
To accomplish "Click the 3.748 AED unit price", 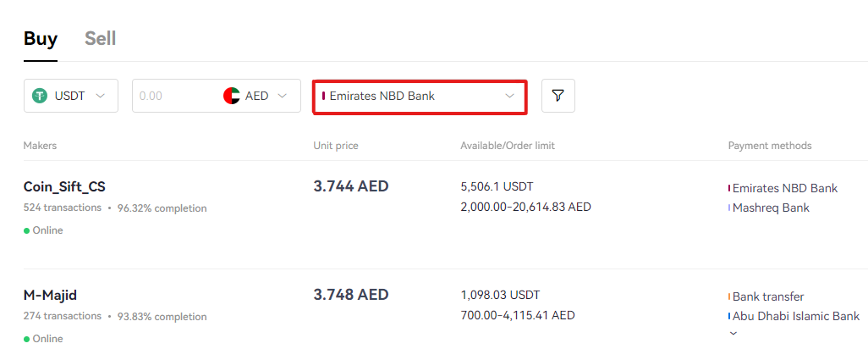I will click(351, 295).
